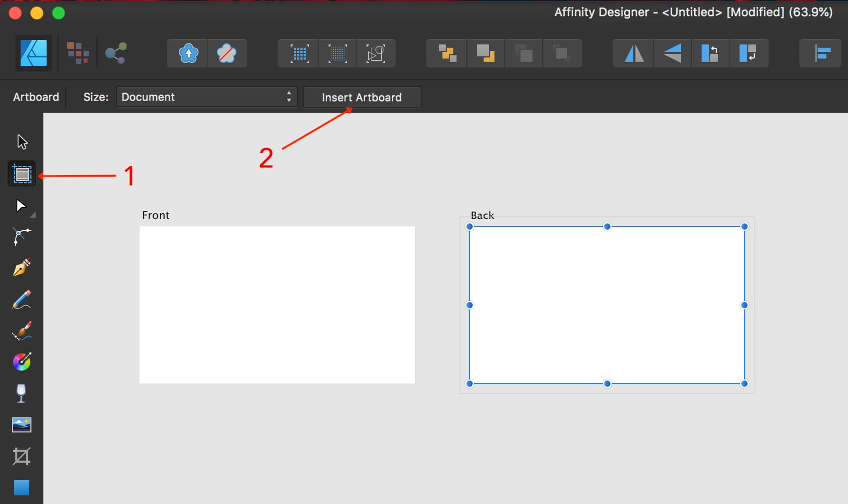Screen dimensions: 848x504
Task: Click the Insert Artboard button
Action: coord(362,98)
